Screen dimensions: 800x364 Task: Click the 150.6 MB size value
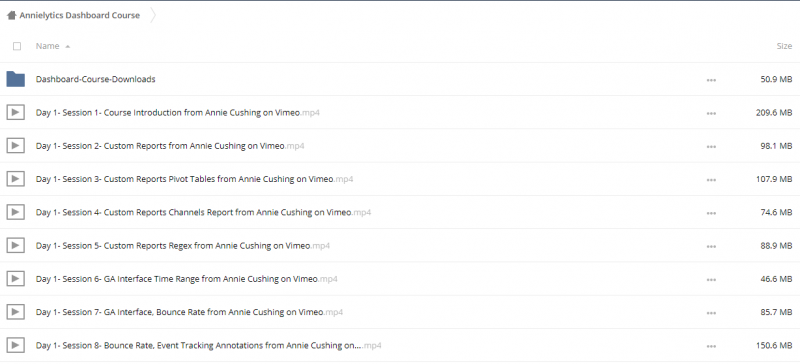pos(774,345)
